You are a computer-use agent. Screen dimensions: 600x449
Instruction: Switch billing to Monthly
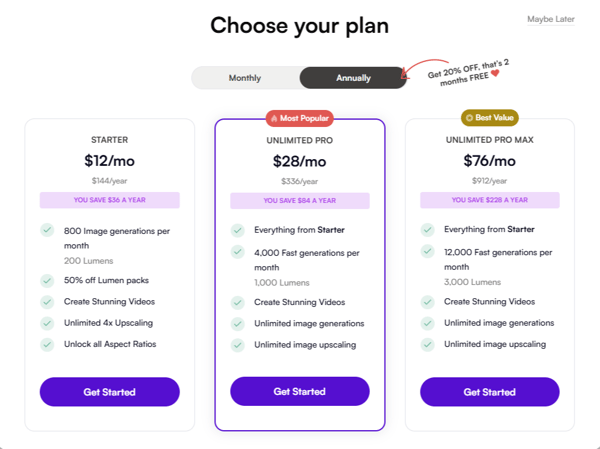tap(245, 78)
